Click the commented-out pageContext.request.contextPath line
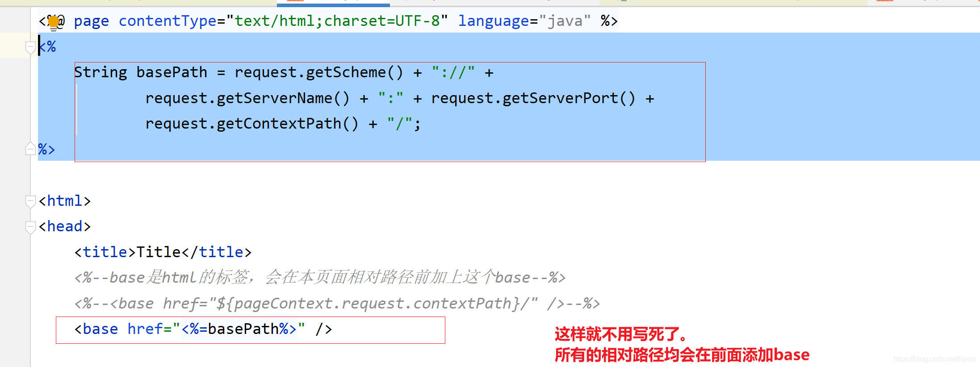Screen dimensions: 980x367 point(337,304)
